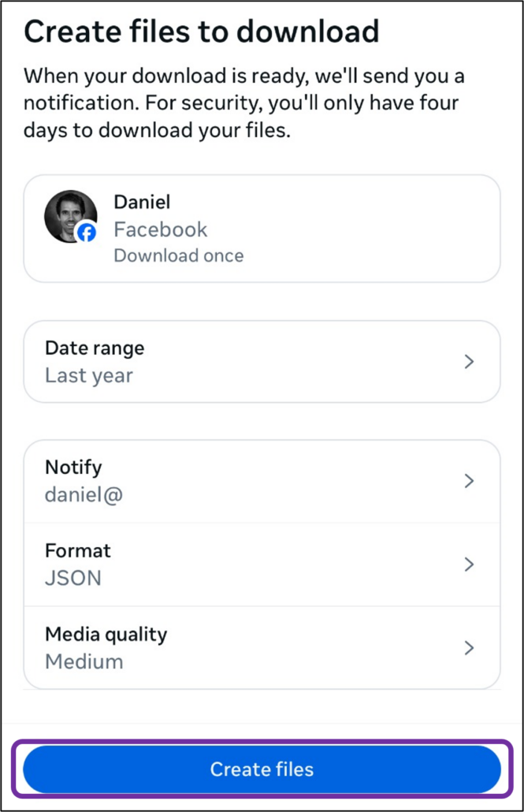Select the Daniel Facebook account card

click(262, 228)
